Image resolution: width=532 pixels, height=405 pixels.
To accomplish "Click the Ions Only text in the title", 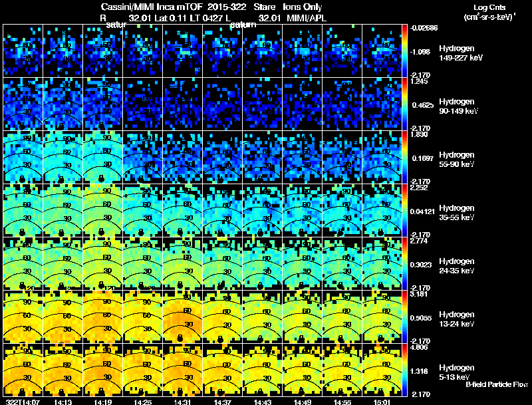I will [x=303, y=7].
